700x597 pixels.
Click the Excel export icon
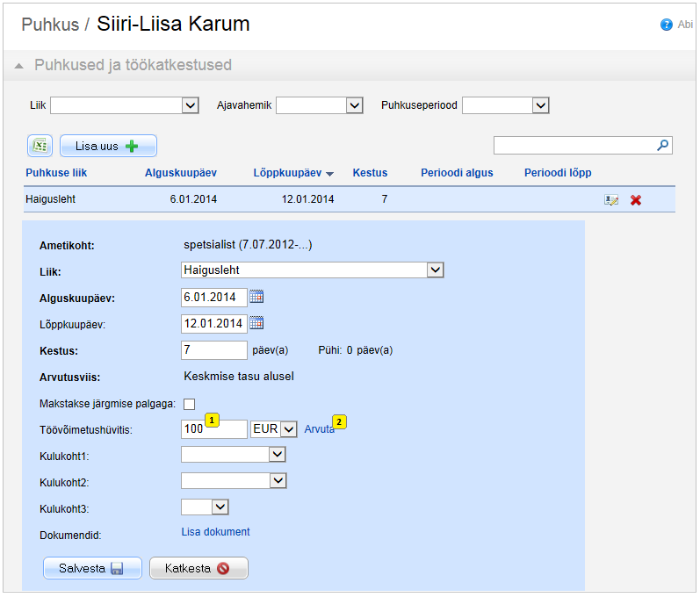point(40,146)
